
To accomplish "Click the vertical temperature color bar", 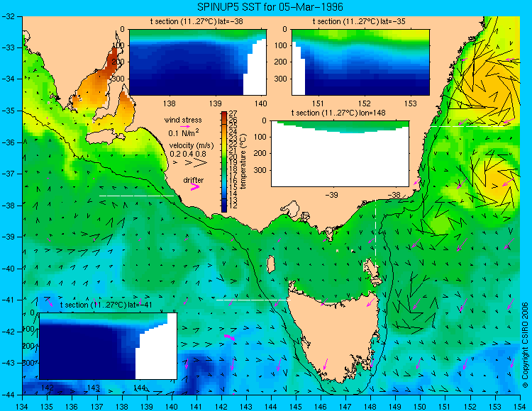I will pyautogui.click(x=224, y=162).
